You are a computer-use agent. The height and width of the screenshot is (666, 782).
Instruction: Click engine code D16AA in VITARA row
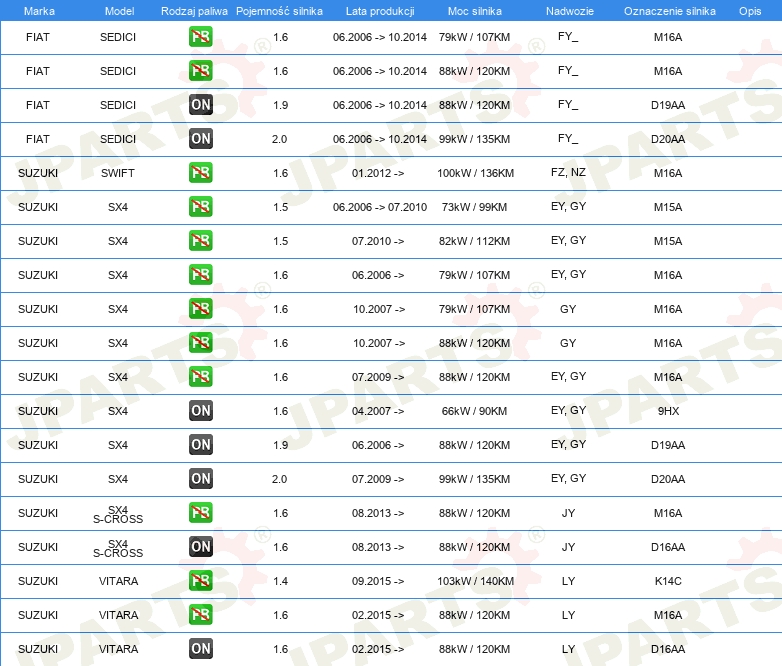point(668,649)
